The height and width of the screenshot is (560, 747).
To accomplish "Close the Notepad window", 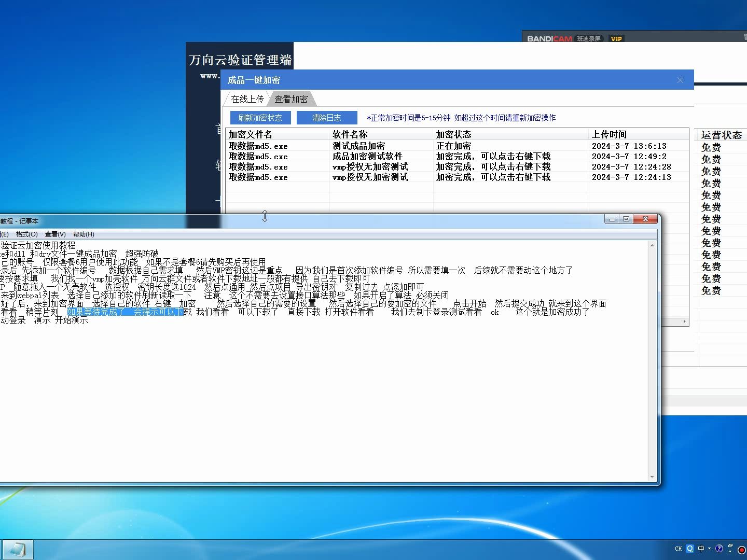I will click(645, 219).
